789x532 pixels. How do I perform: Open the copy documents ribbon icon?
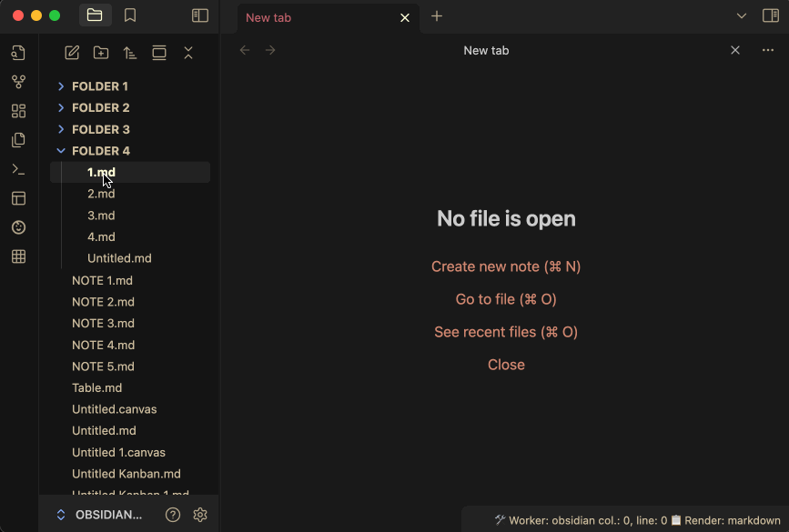pyautogui.click(x=18, y=140)
